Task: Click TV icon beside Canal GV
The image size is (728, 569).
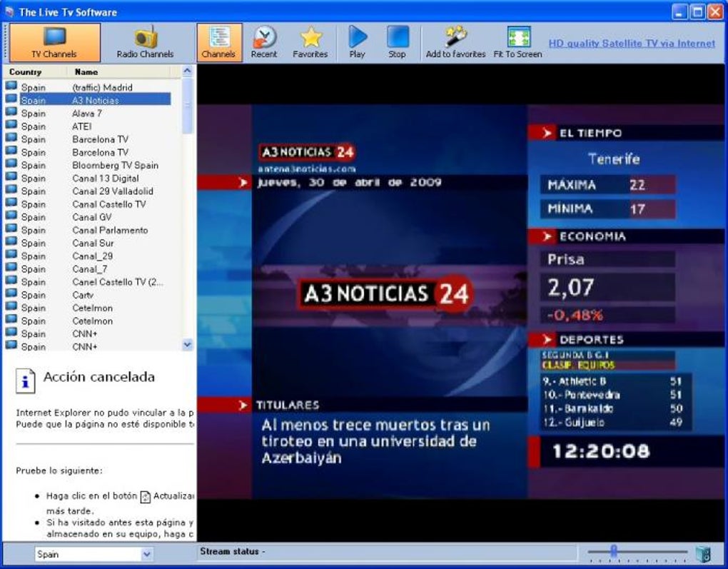Action: 11,216
